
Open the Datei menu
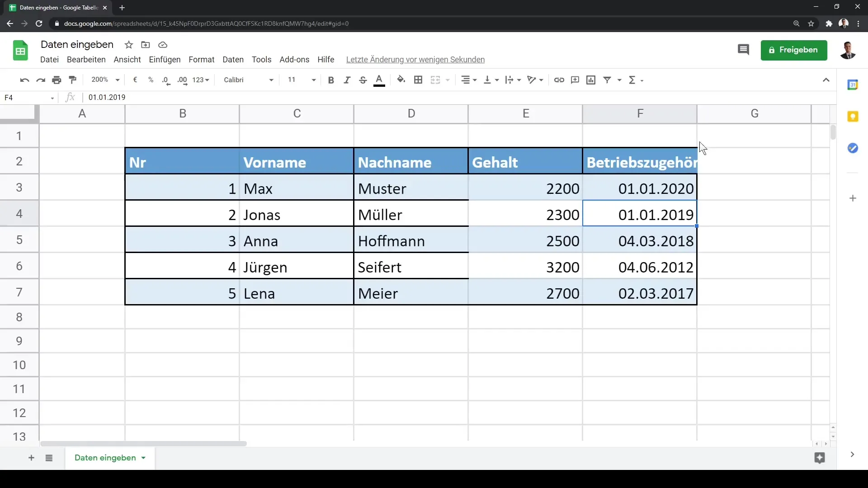click(x=49, y=60)
